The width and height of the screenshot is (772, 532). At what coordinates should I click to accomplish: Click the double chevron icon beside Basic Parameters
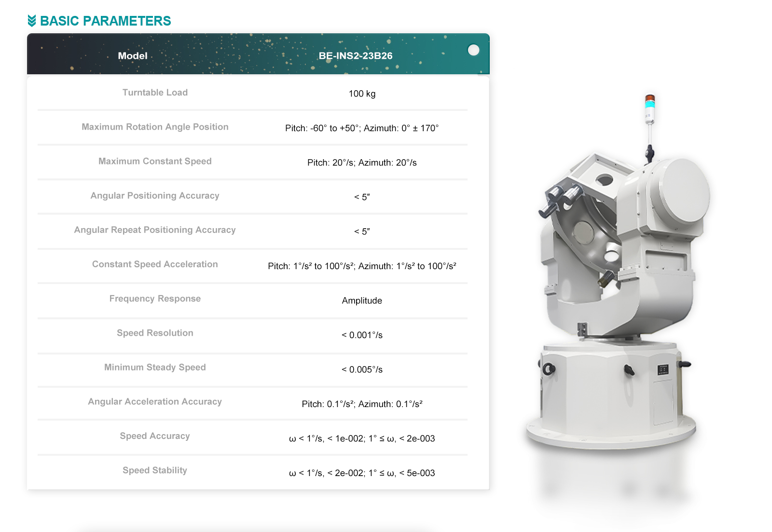pos(32,21)
